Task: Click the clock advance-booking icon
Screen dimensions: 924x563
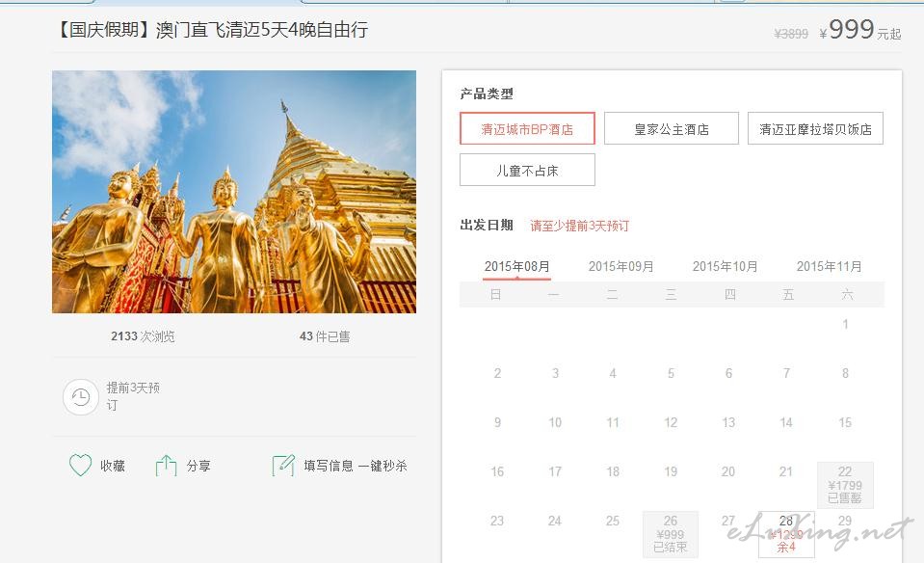Action: (x=81, y=397)
